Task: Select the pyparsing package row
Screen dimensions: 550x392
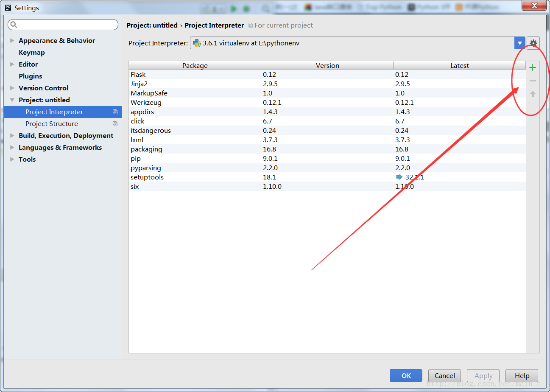Action: pos(327,168)
